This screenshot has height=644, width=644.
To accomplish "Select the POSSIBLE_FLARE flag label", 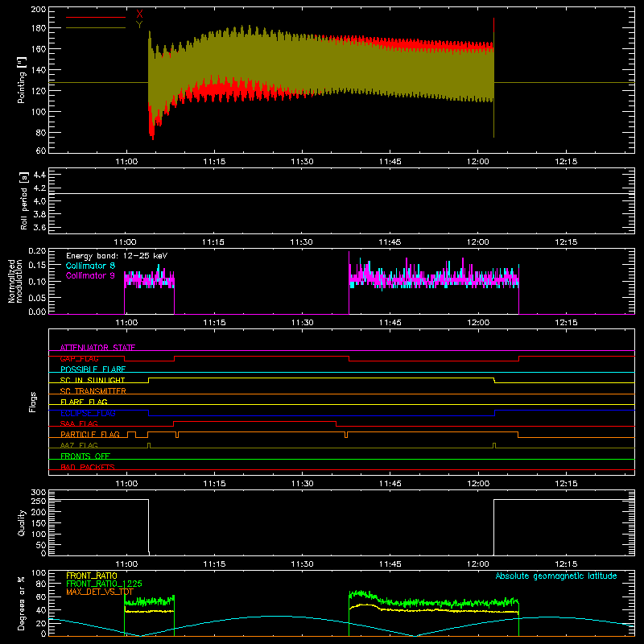I will [93, 369].
